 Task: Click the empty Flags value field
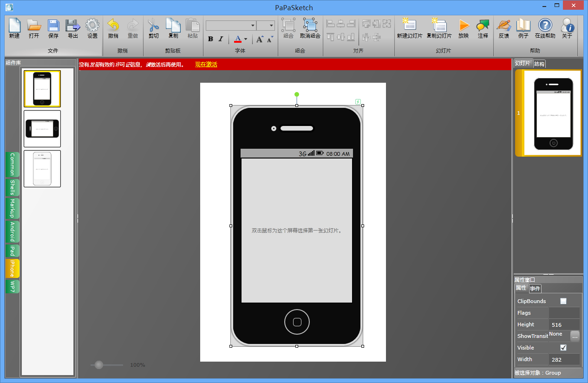coord(564,313)
